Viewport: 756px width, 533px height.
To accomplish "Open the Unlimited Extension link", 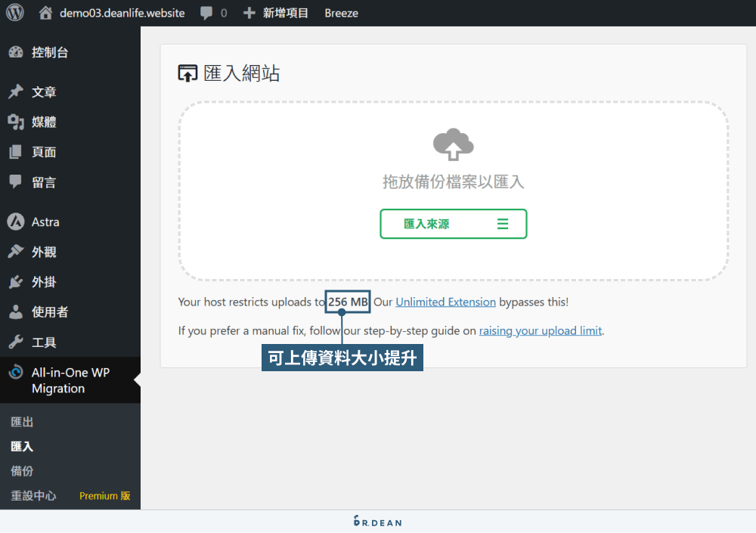I will (445, 302).
